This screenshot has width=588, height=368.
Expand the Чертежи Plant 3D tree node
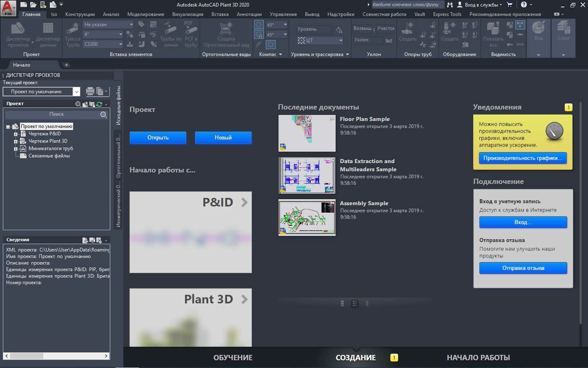click(x=16, y=141)
